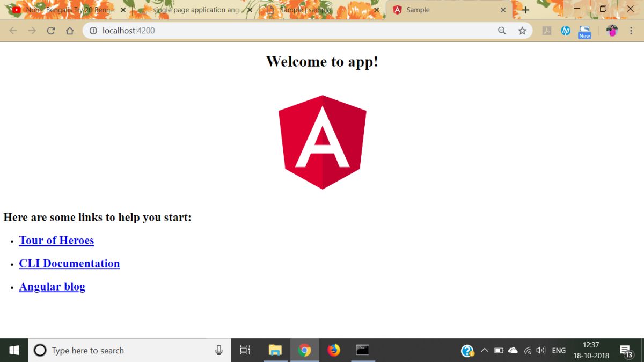Open the Wi-Fi network icon

527,350
